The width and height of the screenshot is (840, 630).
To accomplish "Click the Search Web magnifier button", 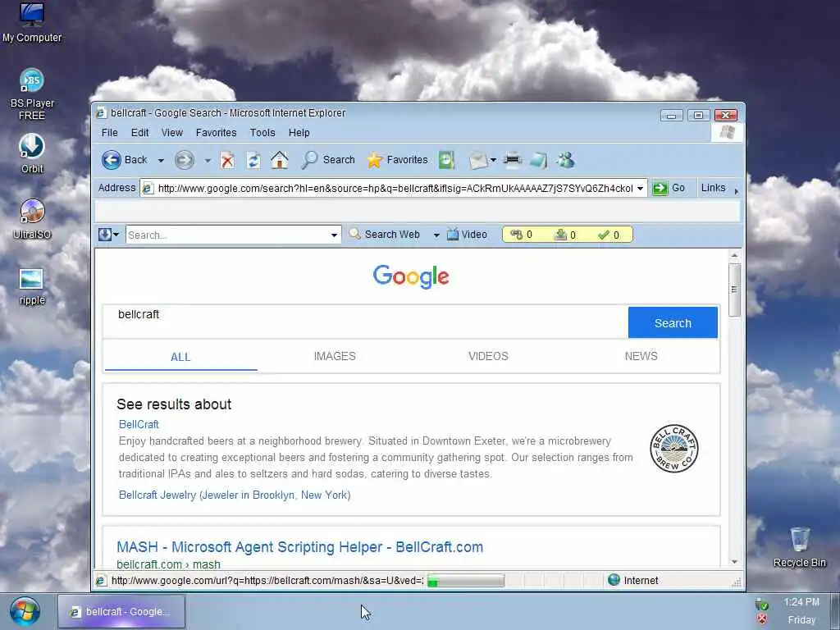I will (384, 234).
